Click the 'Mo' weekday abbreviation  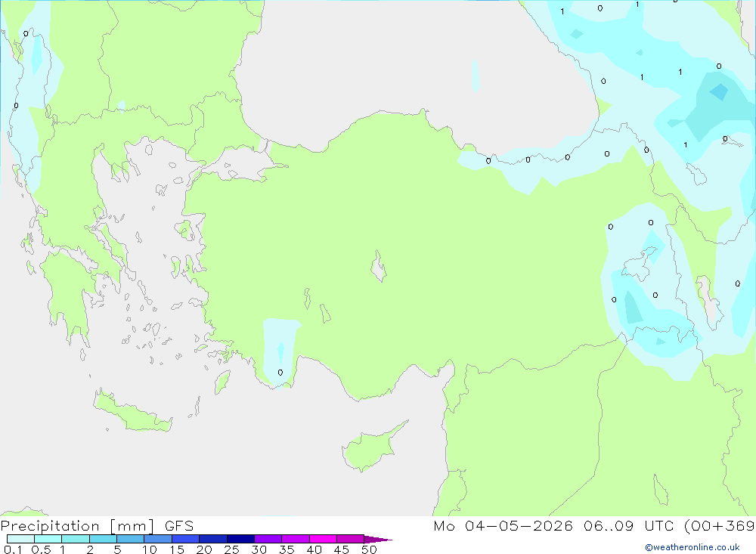(444, 525)
